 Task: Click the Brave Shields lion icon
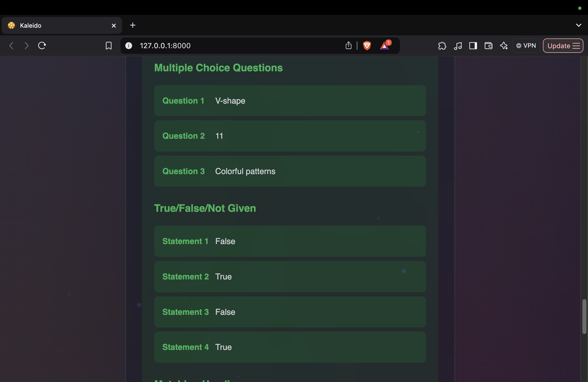coord(367,46)
